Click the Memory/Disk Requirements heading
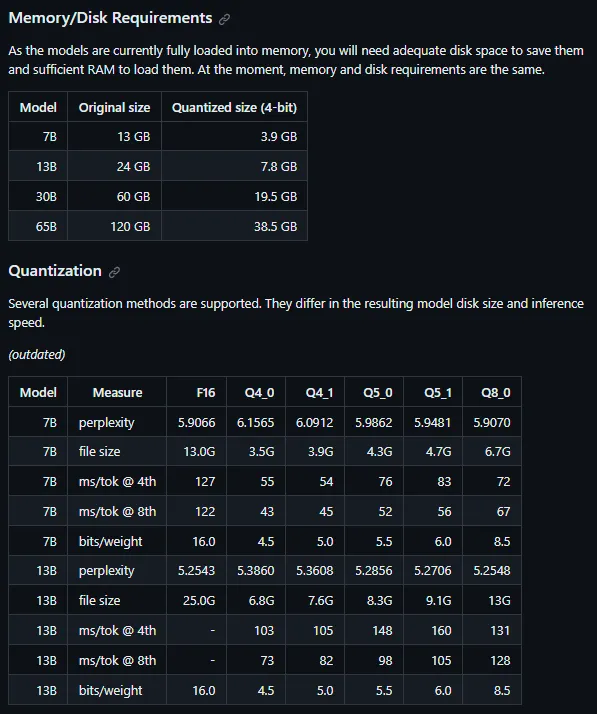 (110, 18)
